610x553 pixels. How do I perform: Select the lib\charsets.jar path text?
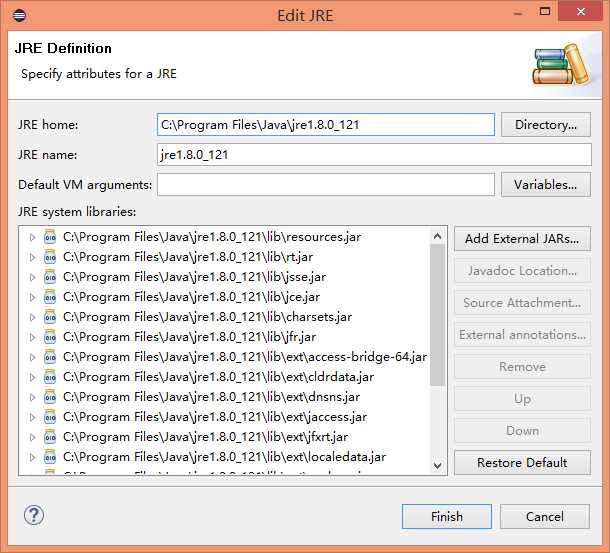pos(207,317)
